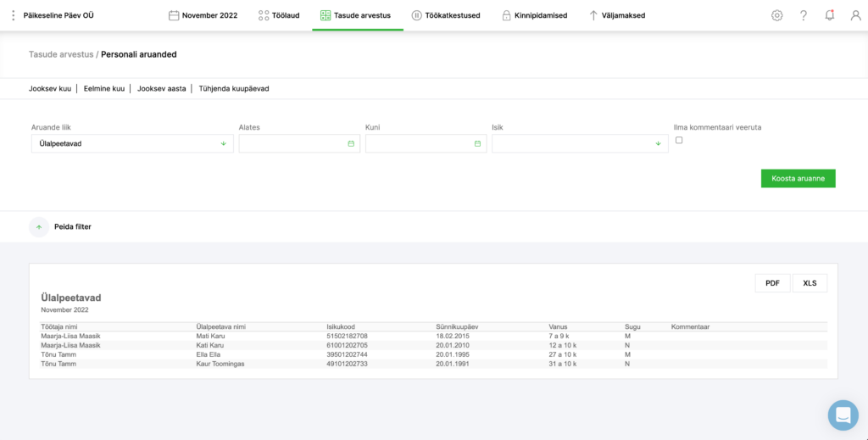Collapse the filter with Peida filter arrow
This screenshot has height=440, width=868.
39,227
